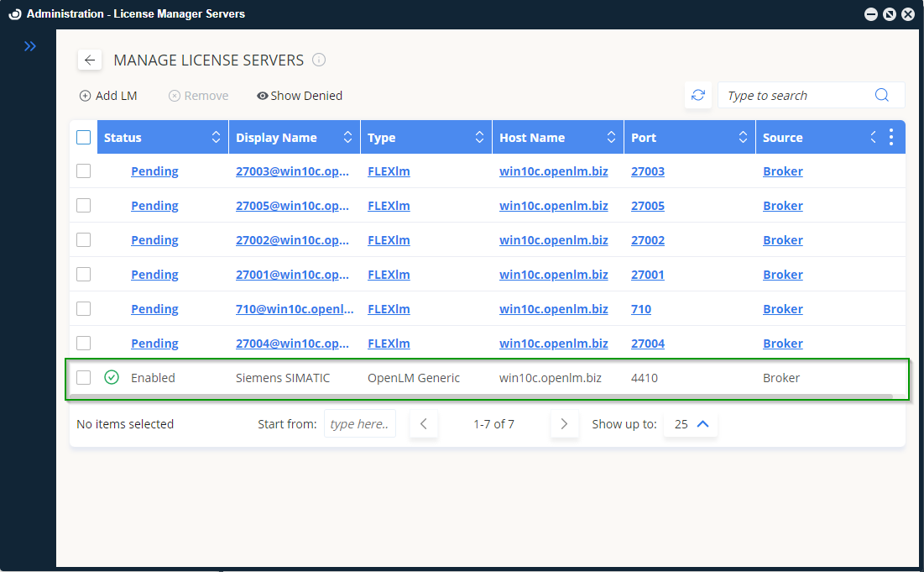
Task: Tick the checkbox for the 27003 server row
Action: click(84, 171)
